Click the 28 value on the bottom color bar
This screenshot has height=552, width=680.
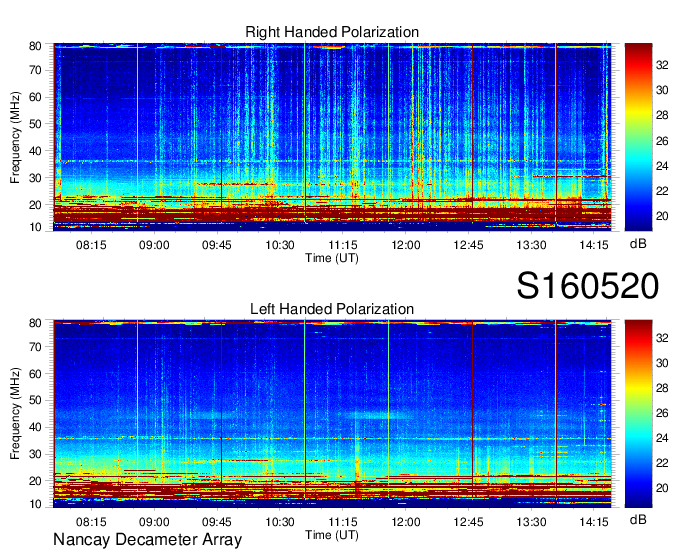point(662,388)
